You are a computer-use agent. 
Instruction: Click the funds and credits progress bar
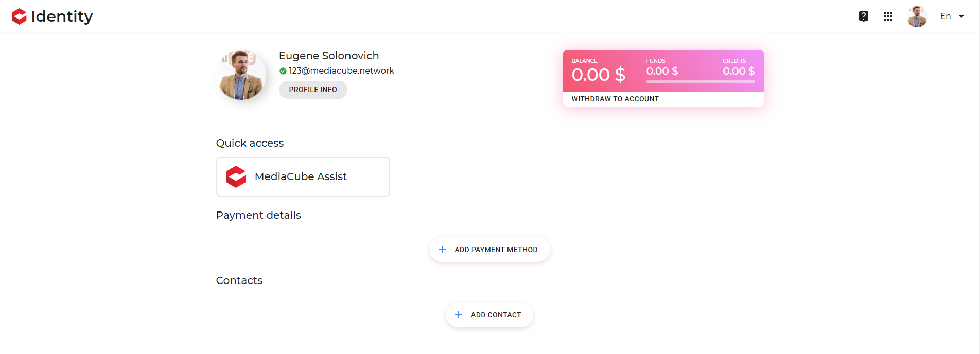coord(701,81)
